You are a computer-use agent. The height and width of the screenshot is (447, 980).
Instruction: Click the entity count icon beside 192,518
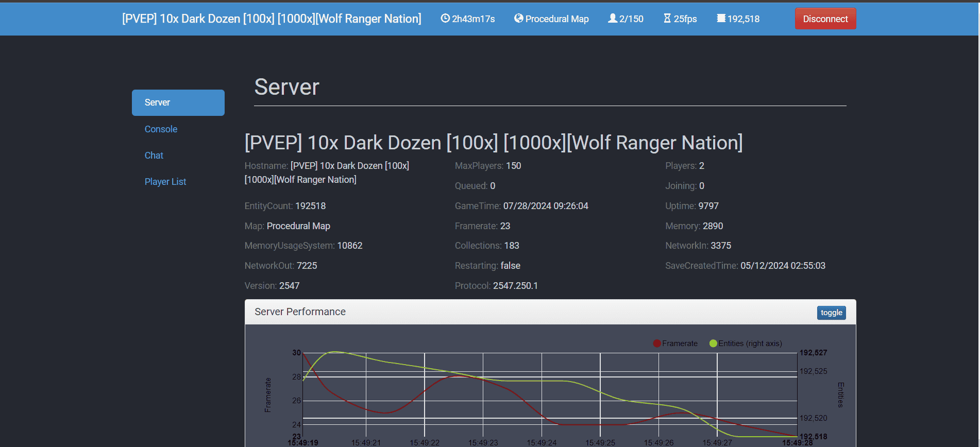(721, 19)
